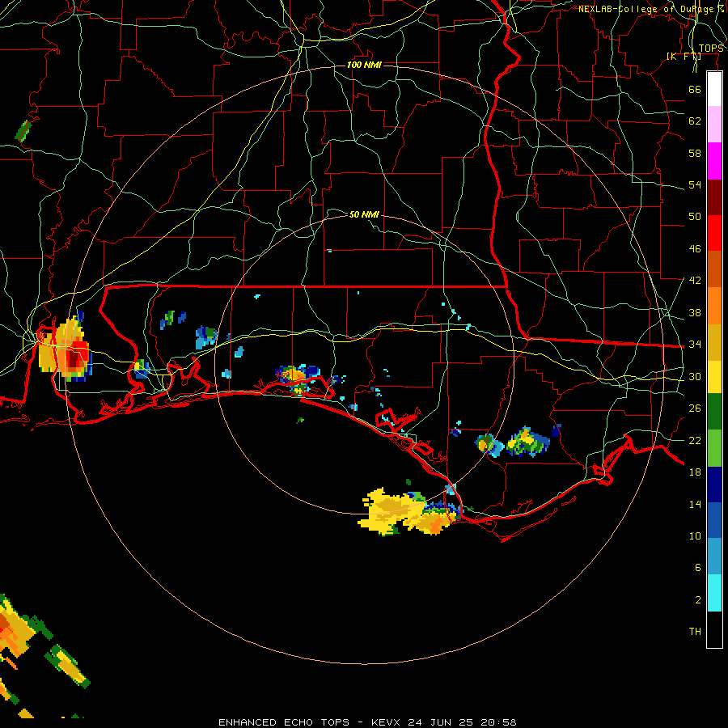Click the "TOPS" legend title
This screenshot has height=728, width=728.
pos(711,49)
